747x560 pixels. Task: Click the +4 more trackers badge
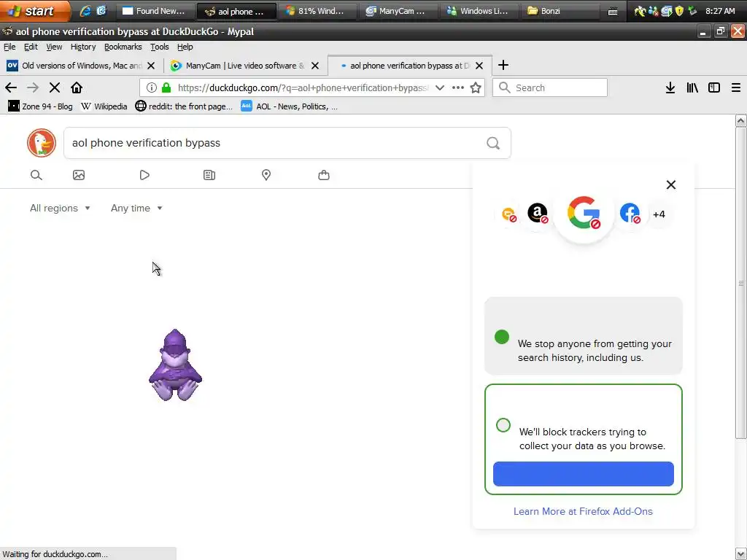659,214
